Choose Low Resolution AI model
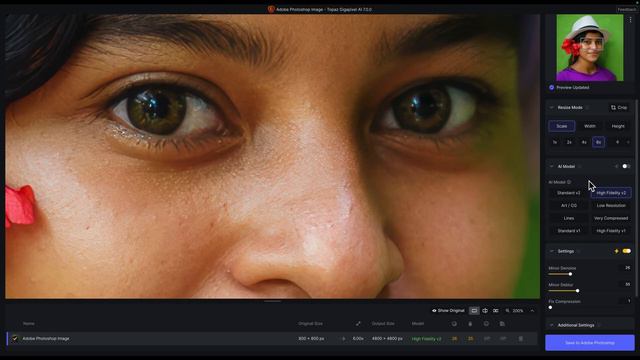Screen dimensions: 640x360 (611, 205)
